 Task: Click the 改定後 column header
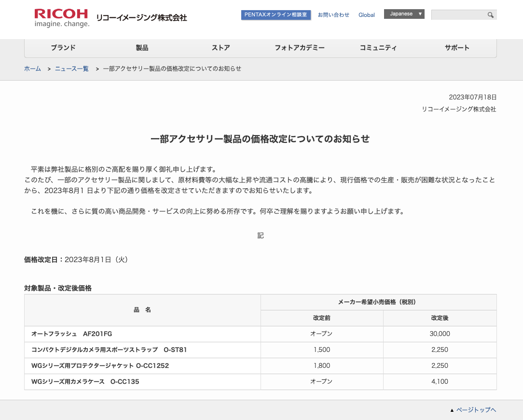tap(440, 318)
